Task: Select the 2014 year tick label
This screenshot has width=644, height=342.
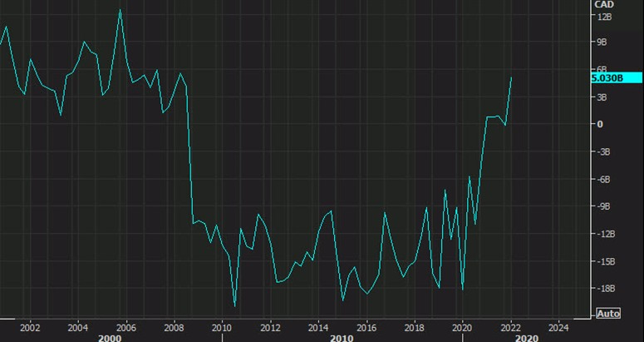Action: click(x=318, y=328)
